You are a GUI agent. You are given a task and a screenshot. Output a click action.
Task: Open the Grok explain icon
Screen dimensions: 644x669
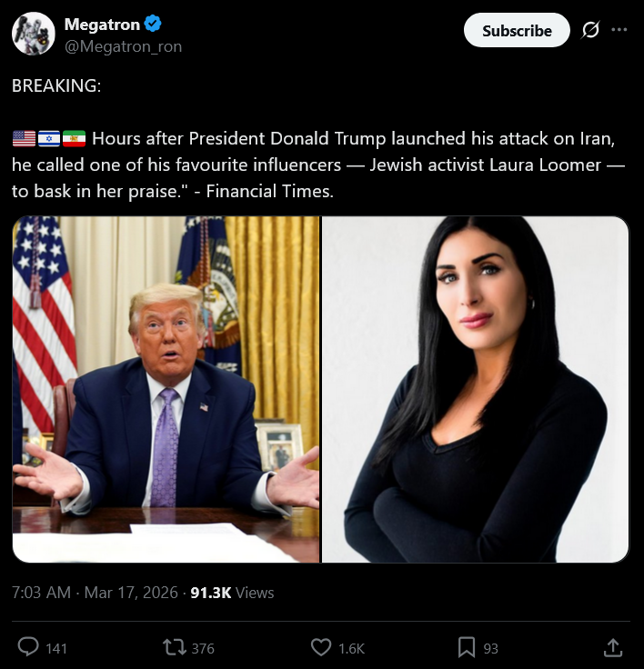590,30
